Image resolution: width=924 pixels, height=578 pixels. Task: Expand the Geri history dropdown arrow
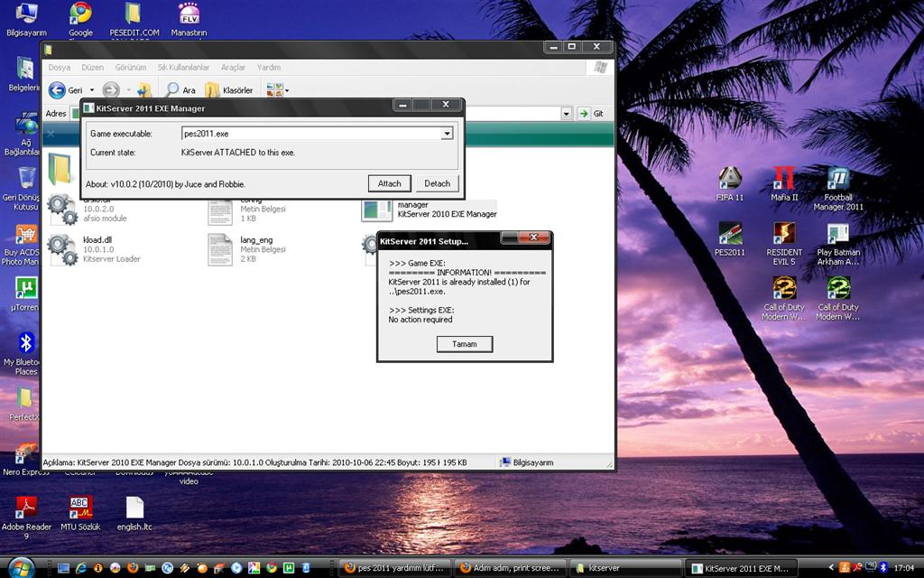(x=92, y=90)
